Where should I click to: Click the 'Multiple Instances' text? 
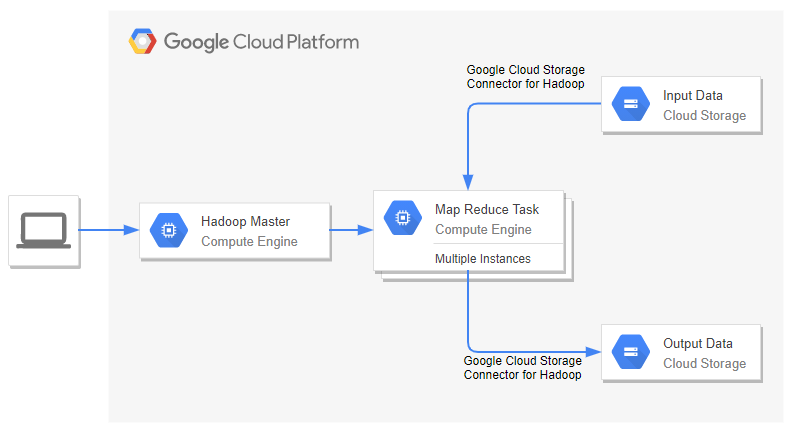(x=483, y=259)
